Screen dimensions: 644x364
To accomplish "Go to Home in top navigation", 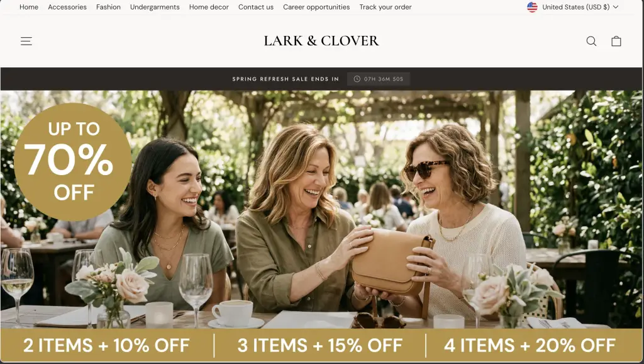I will coord(29,7).
